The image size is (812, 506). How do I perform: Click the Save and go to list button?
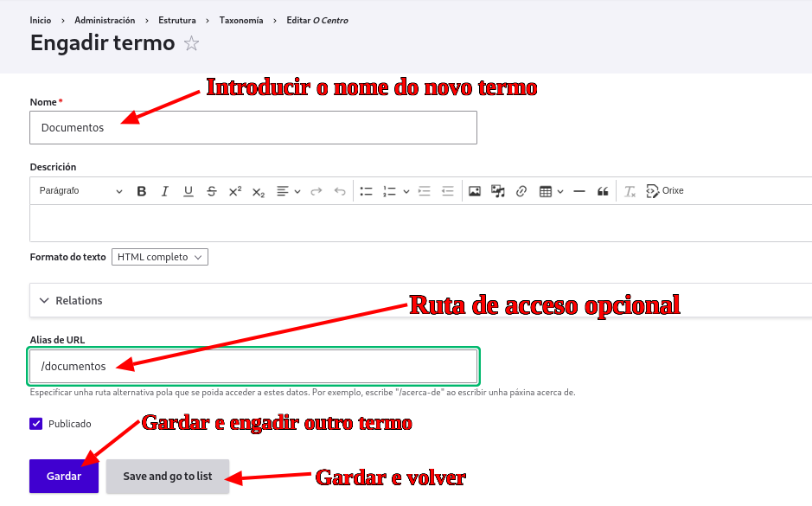coord(168,477)
